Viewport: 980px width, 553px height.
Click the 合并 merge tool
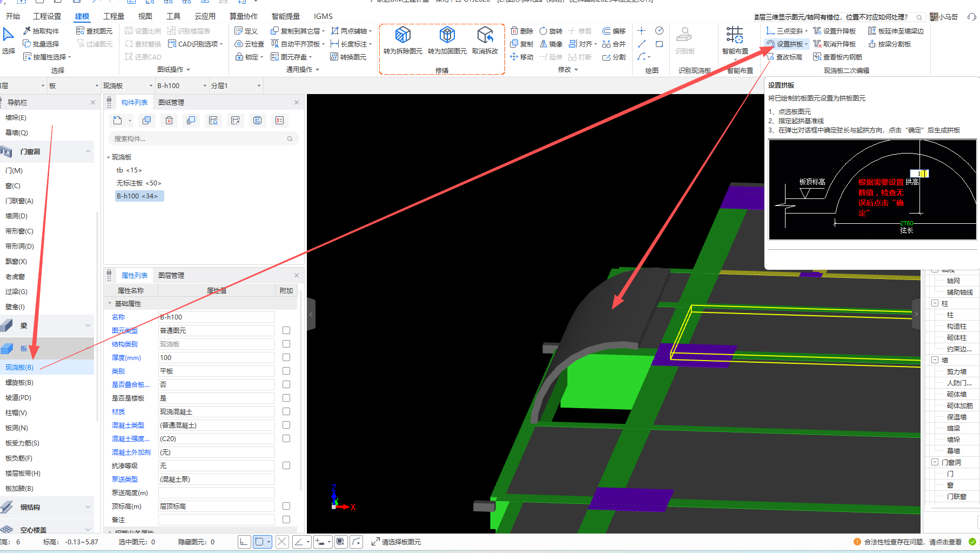614,44
